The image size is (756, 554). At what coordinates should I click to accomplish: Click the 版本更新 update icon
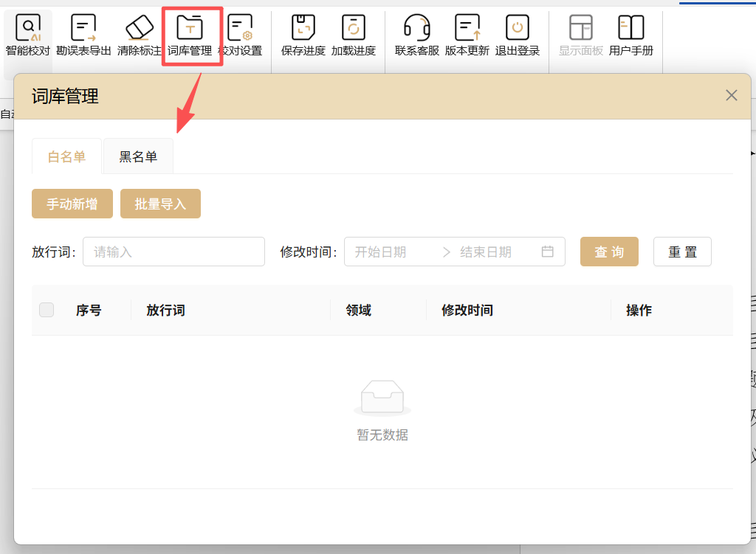467,30
